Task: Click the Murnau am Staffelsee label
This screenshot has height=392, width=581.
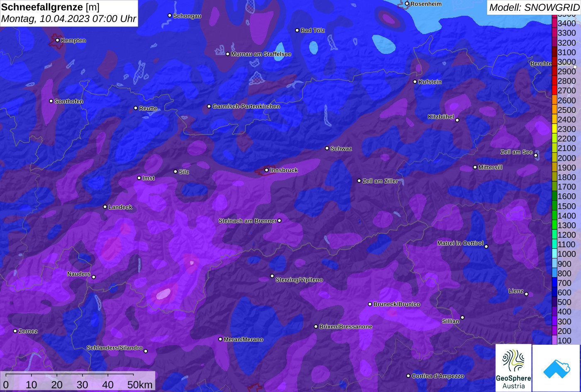Action: pos(261,54)
